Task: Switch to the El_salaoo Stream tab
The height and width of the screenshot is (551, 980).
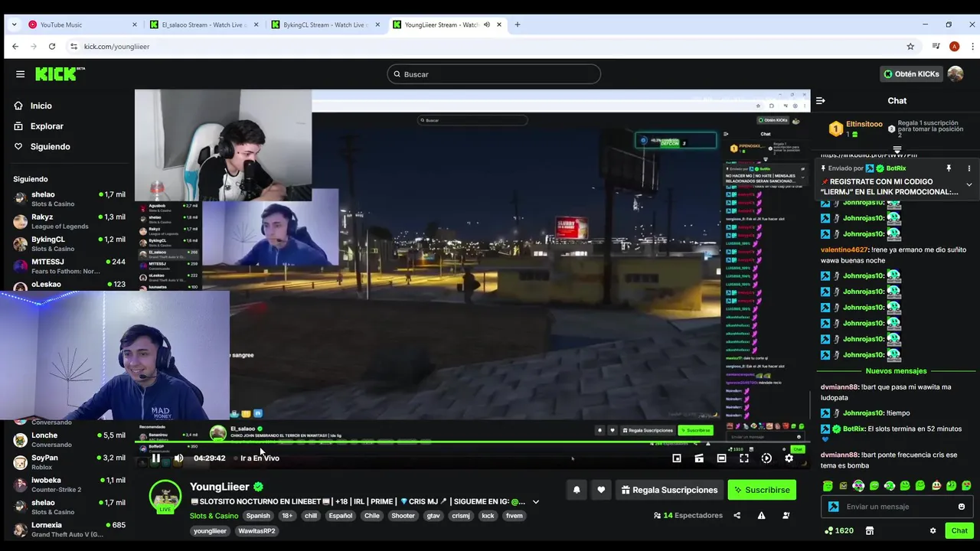Action: (x=204, y=24)
